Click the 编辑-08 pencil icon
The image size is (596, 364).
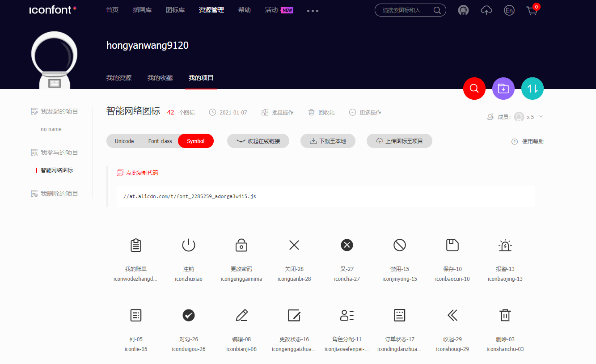pos(241,315)
